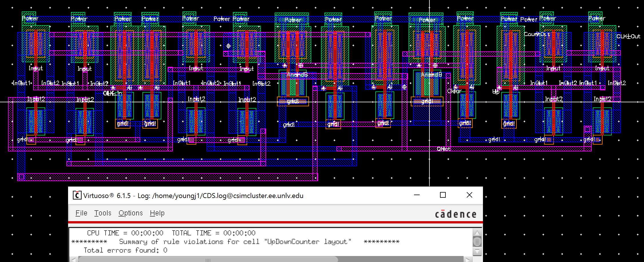
Task: Click the 'Total errors found: 0' log line
Action: pyautogui.click(x=125, y=251)
